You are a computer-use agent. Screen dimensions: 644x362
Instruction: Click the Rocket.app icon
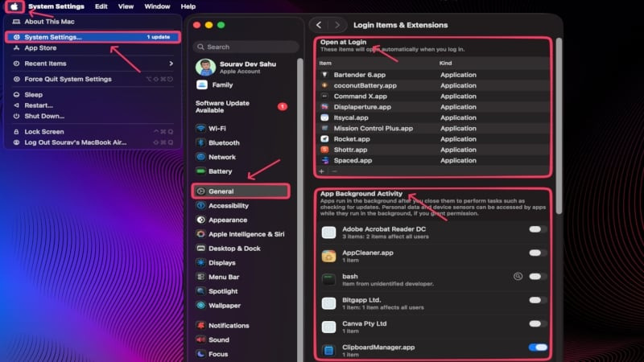coord(324,139)
